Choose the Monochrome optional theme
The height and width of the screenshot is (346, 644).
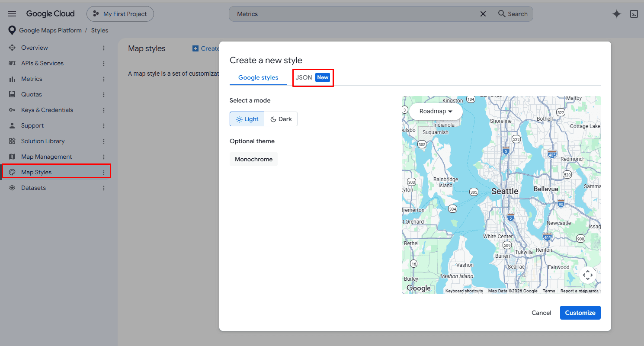click(253, 159)
